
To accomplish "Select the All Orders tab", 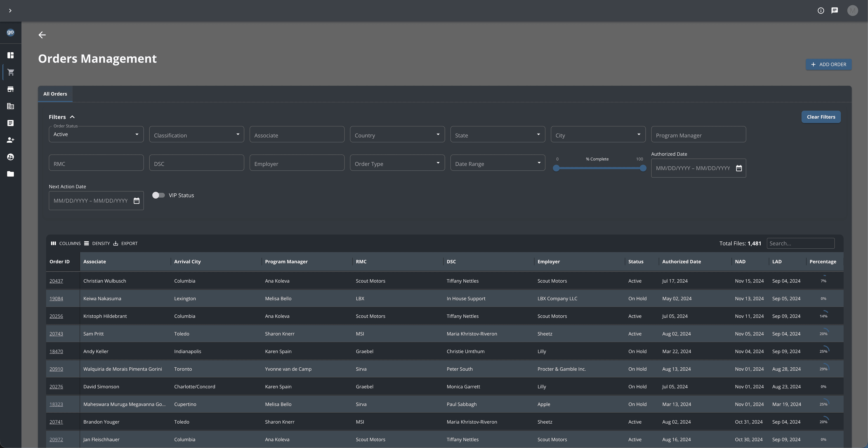I will pyautogui.click(x=55, y=94).
